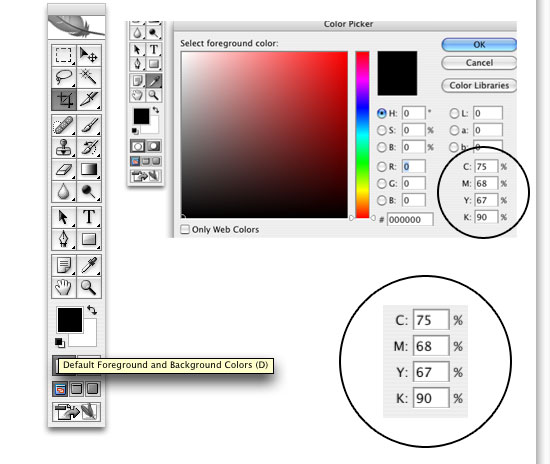Select the R red radio button
The width and height of the screenshot is (550, 464).
[382, 167]
